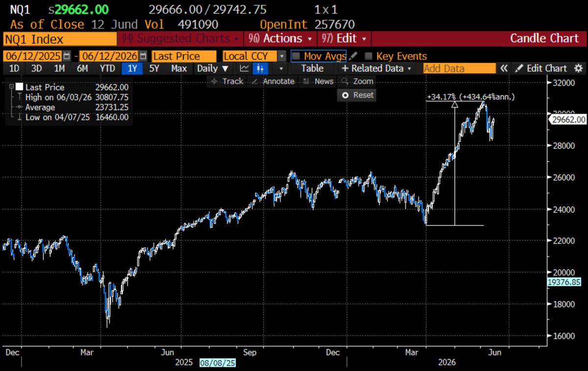Activate the Zoom tool
This screenshot has width=588, height=371.
click(x=358, y=81)
